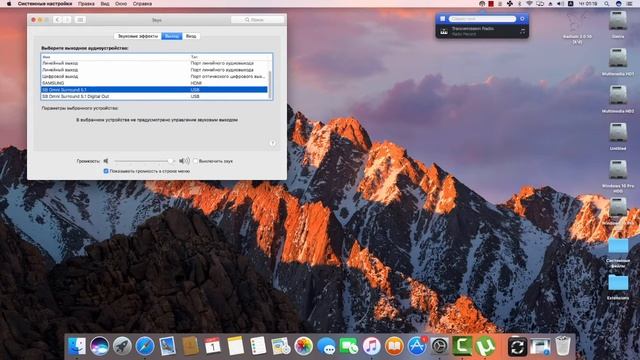The width and height of the screenshot is (640, 360).
Task: Switch to the Вход input tab
Action: pos(191,36)
